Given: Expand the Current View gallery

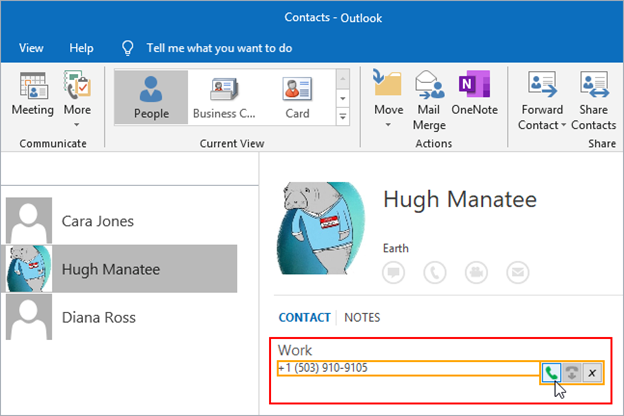Looking at the screenshot, I should tap(343, 116).
